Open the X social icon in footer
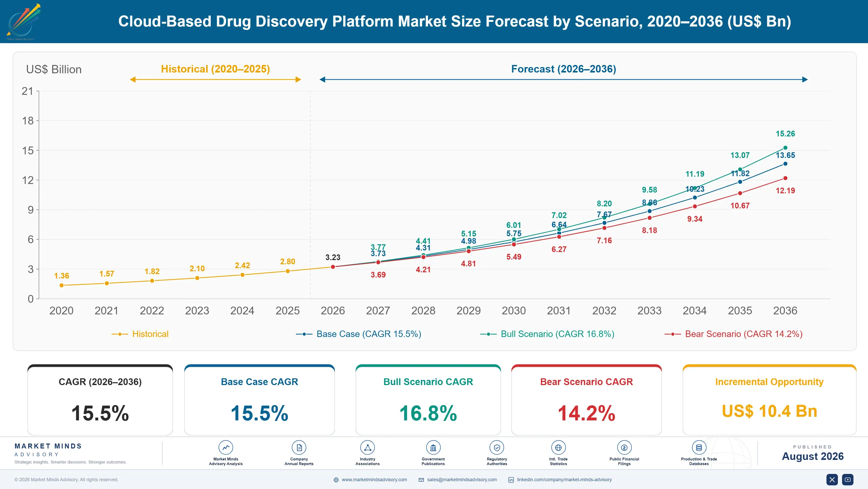Screen dimensions: 868x489 [832, 480]
